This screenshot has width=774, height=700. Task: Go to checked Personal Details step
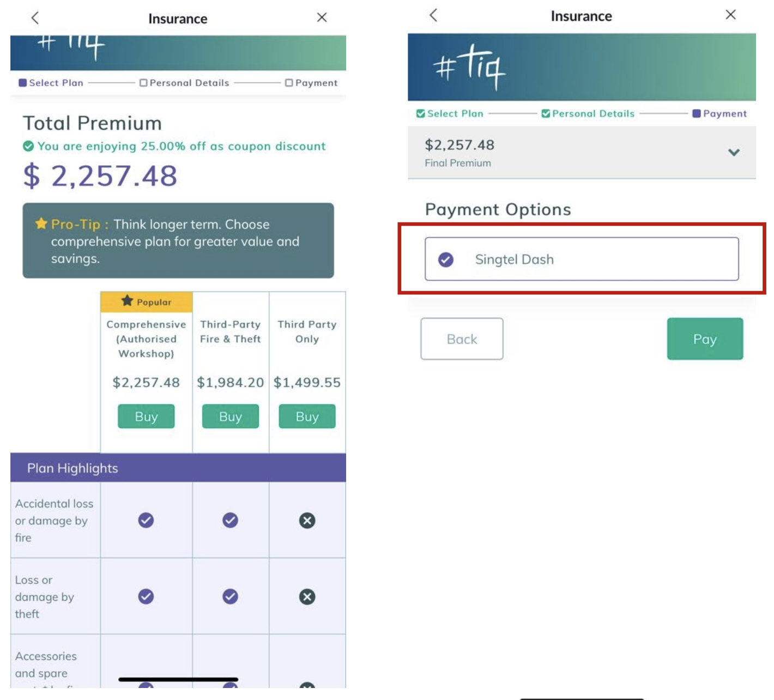tap(588, 113)
